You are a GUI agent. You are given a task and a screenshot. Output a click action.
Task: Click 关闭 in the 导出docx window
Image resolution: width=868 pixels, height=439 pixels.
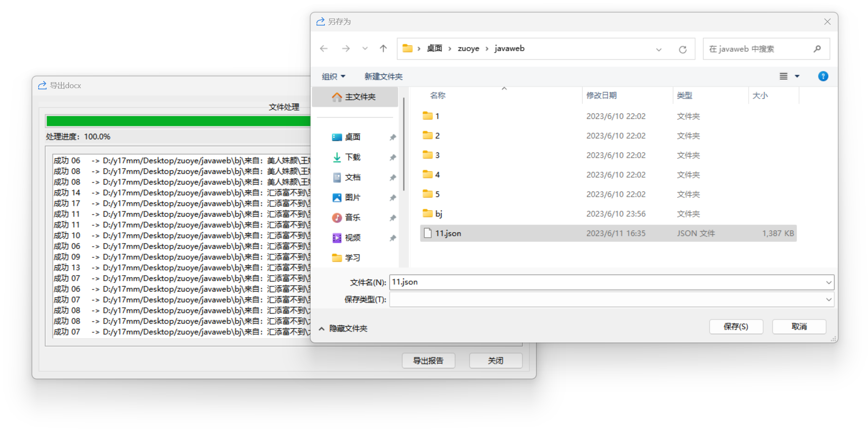(x=496, y=361)
